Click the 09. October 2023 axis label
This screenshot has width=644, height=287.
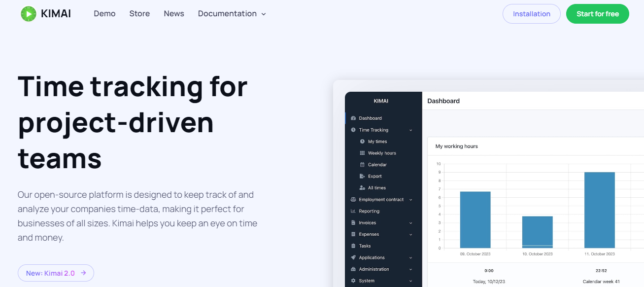pyautogui.click(x=475, y=254)
